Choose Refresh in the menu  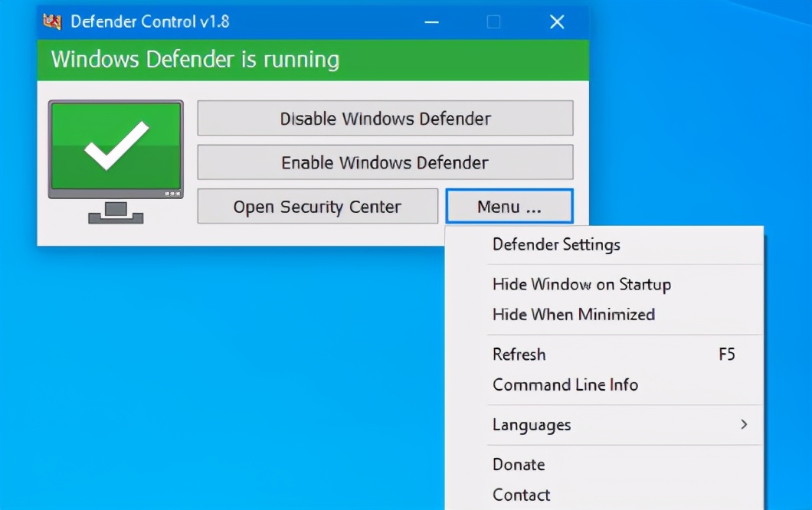[604, 354]
